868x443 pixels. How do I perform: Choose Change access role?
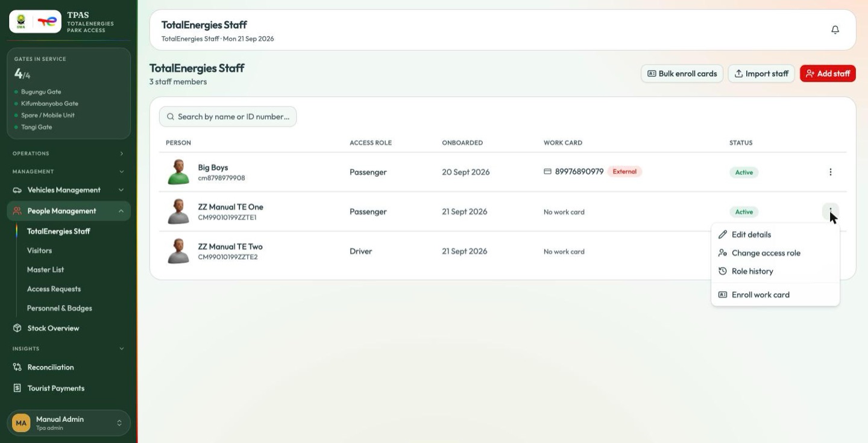pyautogui.click(x=775, y=253)
